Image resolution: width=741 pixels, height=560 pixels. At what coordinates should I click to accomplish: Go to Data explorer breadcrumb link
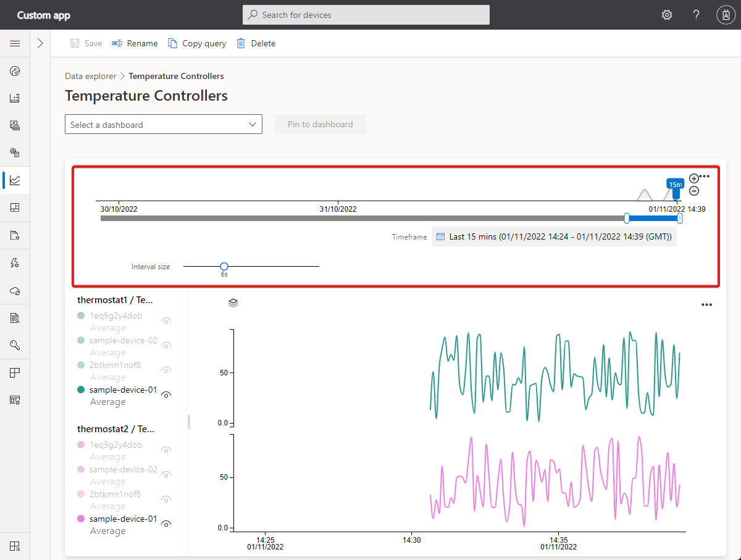[x=90, y=76]
